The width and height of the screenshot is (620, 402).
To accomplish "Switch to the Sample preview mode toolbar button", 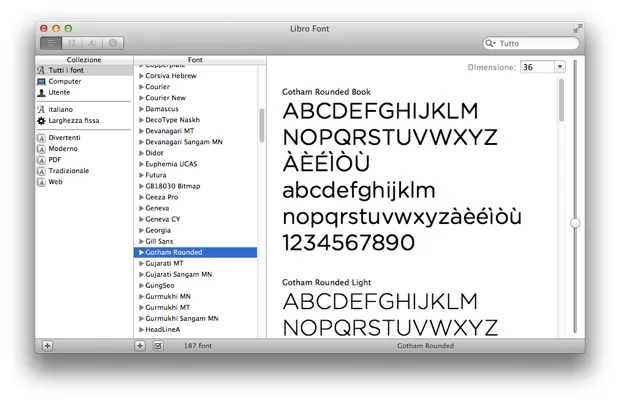I will [x=51, y=43].
